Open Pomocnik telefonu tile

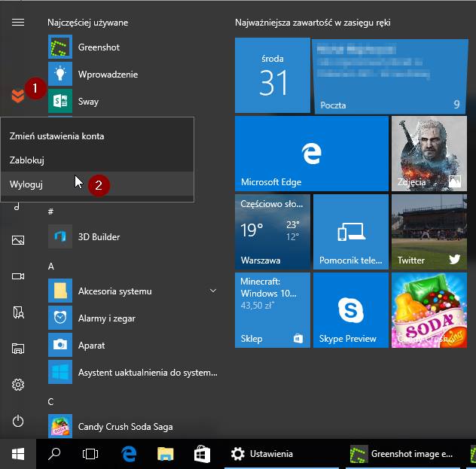click(x=351, y=232)
